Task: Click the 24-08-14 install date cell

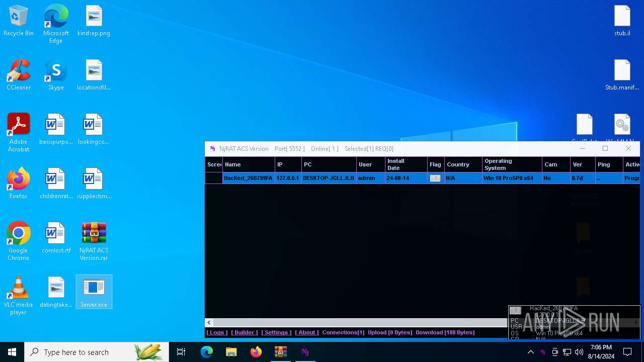Action: click(397, 178)
